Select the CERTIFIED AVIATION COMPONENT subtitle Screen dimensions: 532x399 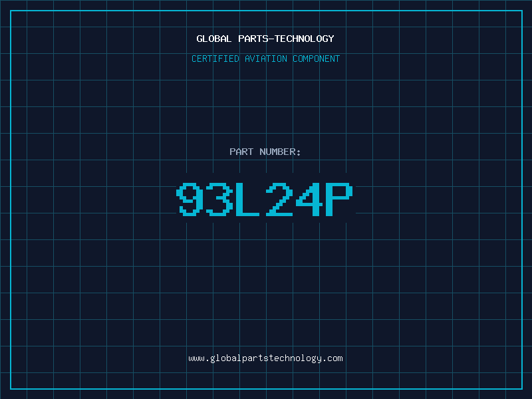265,59
